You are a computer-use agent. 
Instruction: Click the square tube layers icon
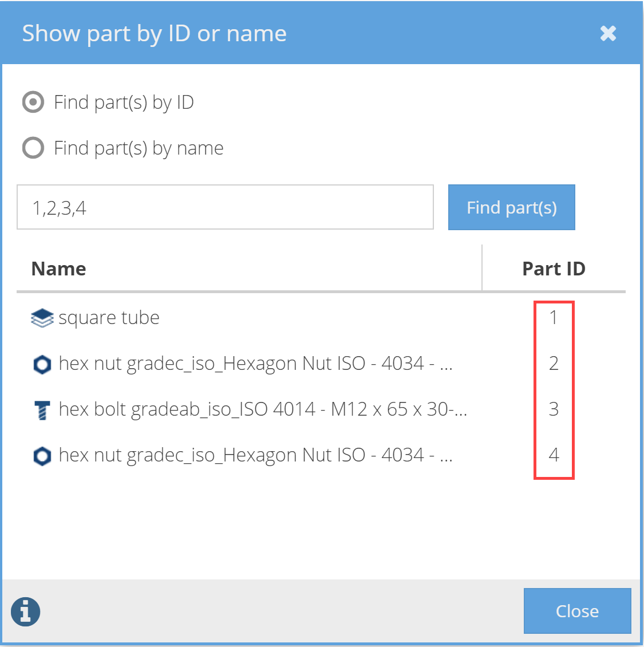(42, 318)
